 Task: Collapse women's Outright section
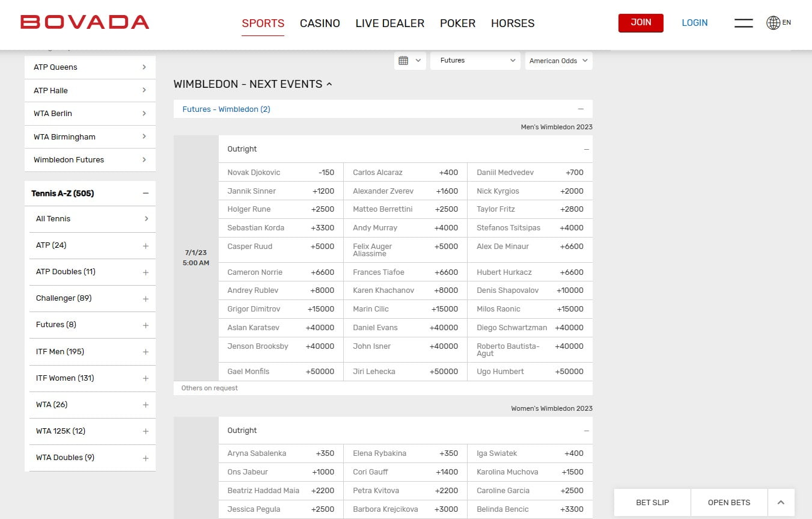587,431
